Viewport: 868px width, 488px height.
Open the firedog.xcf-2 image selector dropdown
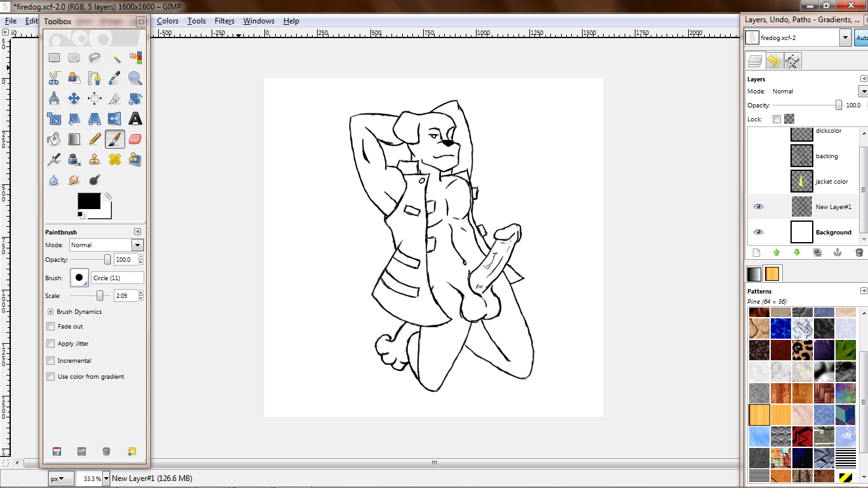click(x=844, y=38)
